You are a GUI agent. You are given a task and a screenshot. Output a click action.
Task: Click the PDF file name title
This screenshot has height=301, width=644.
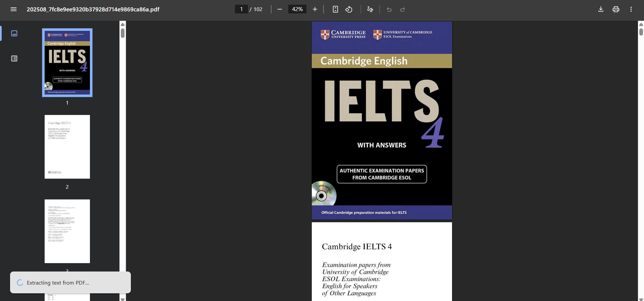tap(93, 9)
